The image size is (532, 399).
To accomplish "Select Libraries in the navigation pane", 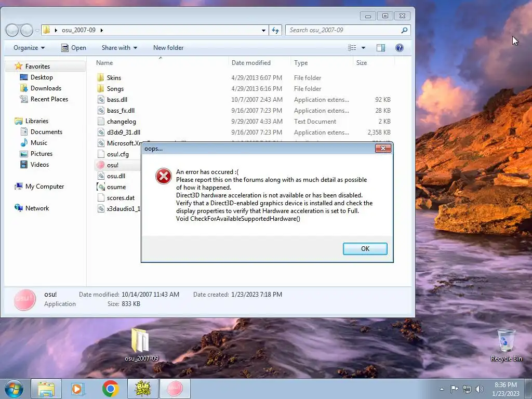I will coord(31,121).
